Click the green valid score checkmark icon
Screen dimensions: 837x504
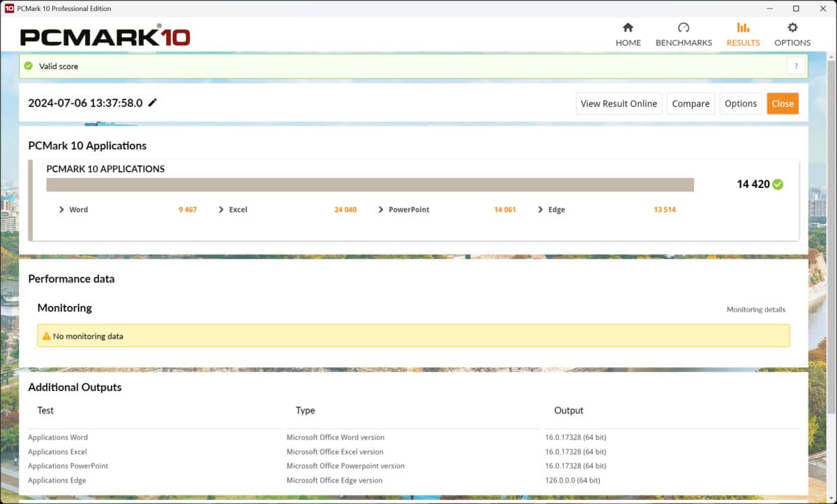click(29, 66)
